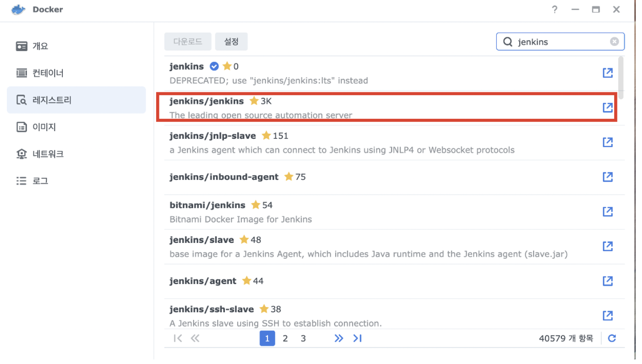
Task: Close the Docker window
Action: (617, 10)
